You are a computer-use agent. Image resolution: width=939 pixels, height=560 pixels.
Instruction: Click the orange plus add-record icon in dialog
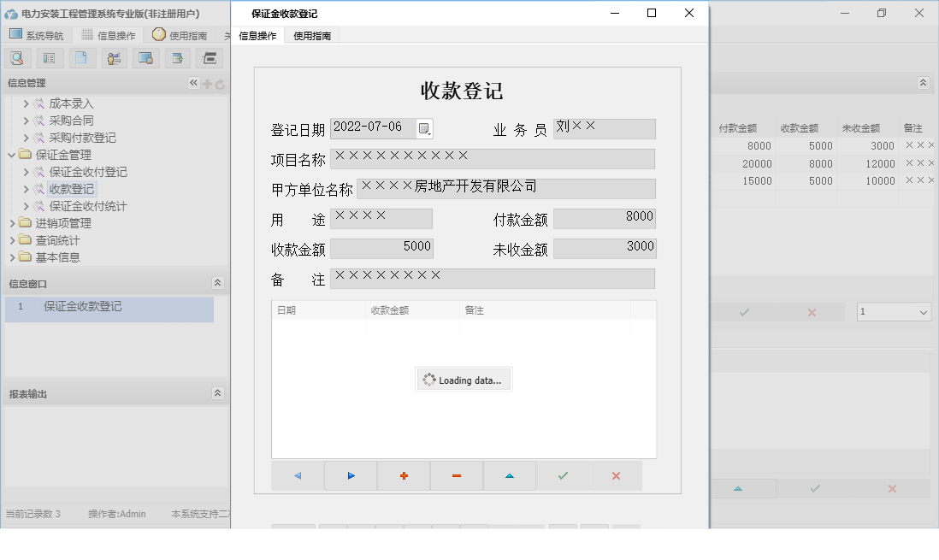click(x=404, y=476)
